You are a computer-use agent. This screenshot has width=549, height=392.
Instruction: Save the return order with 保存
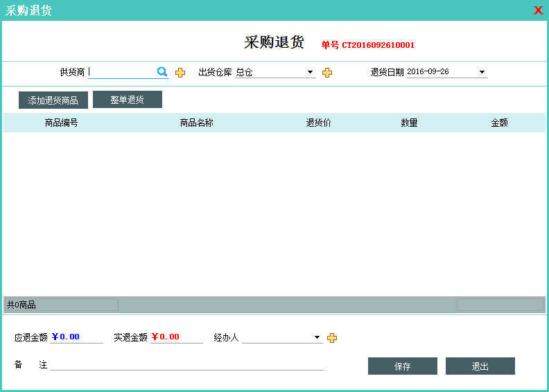[x=403, y=366]
